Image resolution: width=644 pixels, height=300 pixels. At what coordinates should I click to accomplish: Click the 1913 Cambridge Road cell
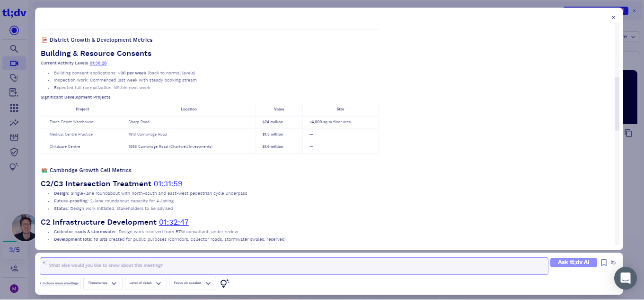point(189,135)
